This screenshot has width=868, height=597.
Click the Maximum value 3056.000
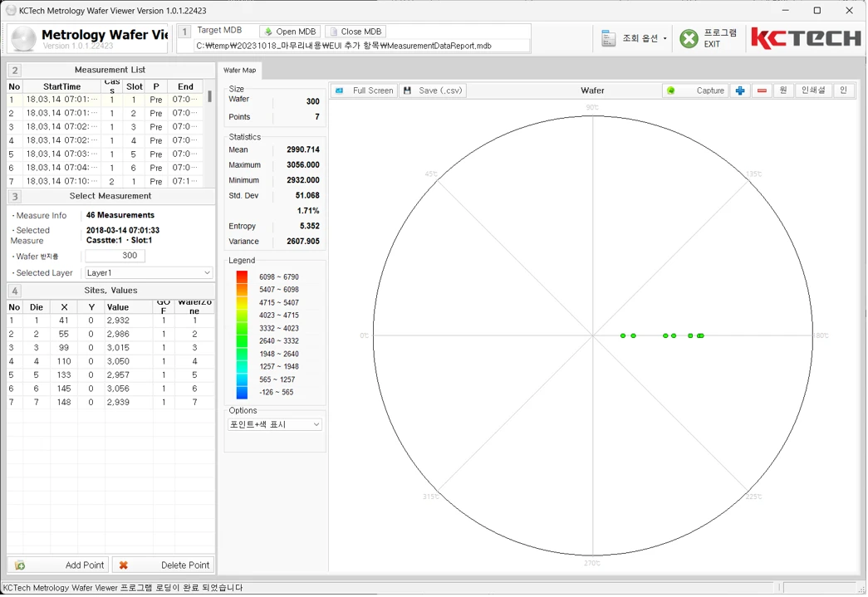(303, 165)
